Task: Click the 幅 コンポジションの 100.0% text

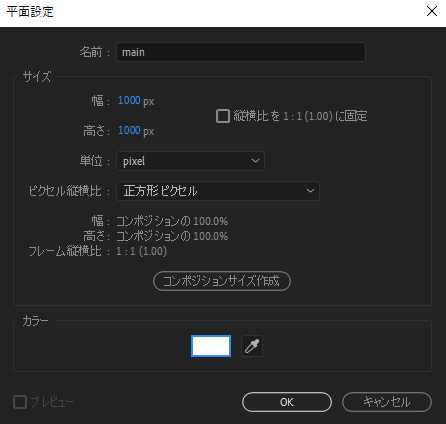Action: [x=172, y=221]
